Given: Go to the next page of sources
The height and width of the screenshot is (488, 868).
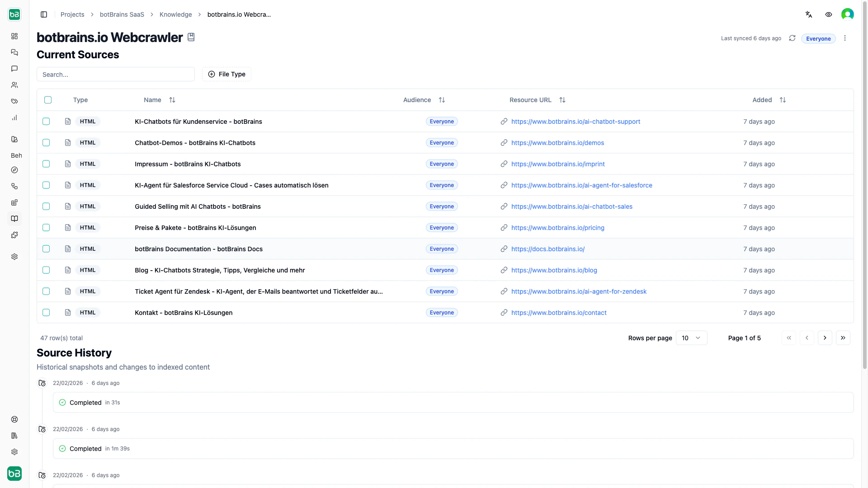Looking at the screenshot, I should pyautogui.click(x=825, y=338).
